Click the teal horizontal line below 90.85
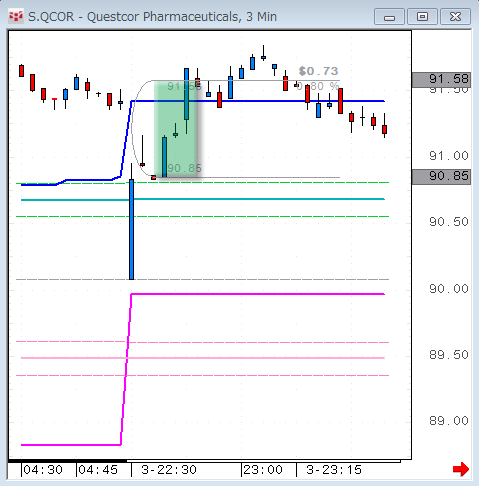This screenshot has width=479, height=486. [x=203, y=199]
